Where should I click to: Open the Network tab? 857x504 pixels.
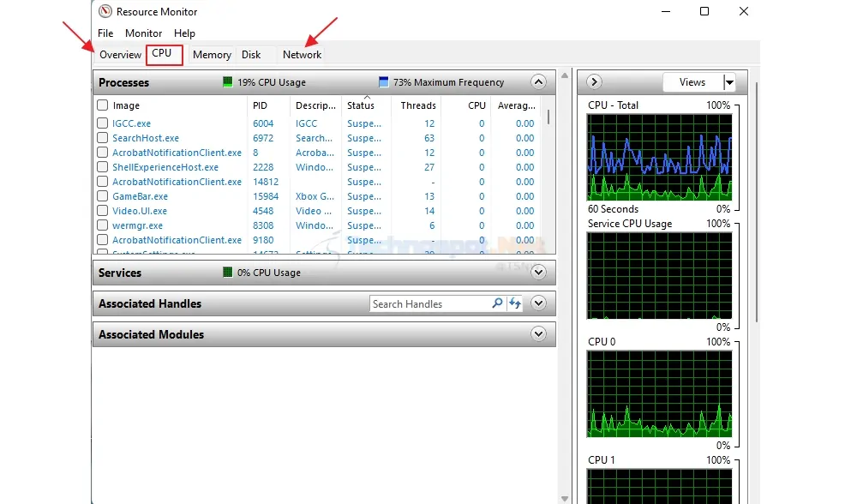(x=303, y=55)
